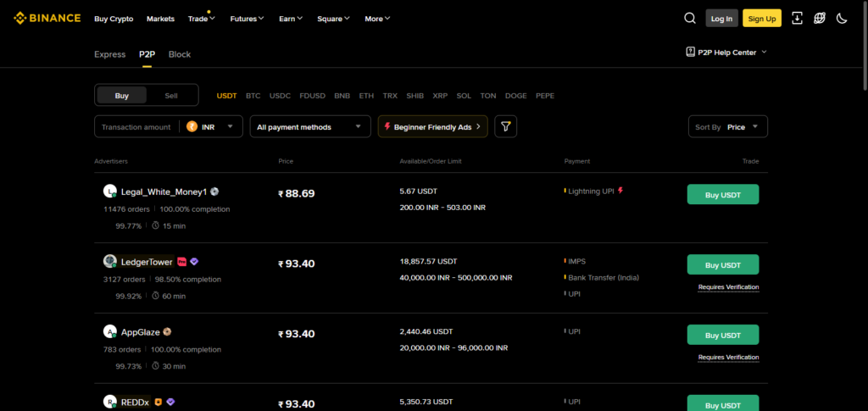Open Buy Crypto menu item
Image resolution: width=868 pixels, height=411 pixels.
click(114, 19)
